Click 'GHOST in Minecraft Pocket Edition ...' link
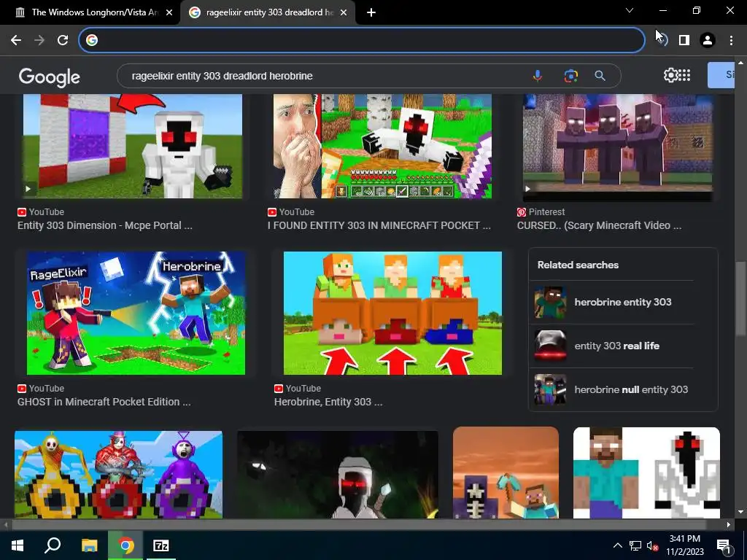This screenshot has width=747, height=560. (104, 402)
